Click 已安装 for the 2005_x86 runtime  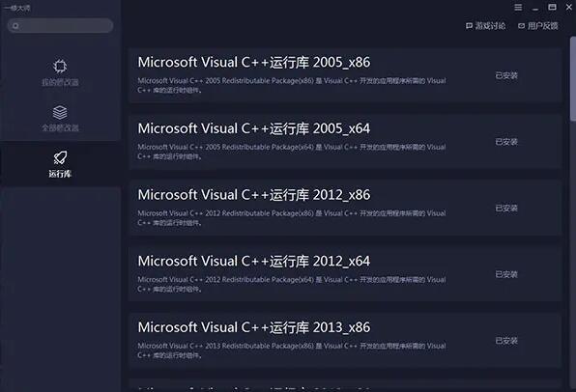(x=506, y=75)
